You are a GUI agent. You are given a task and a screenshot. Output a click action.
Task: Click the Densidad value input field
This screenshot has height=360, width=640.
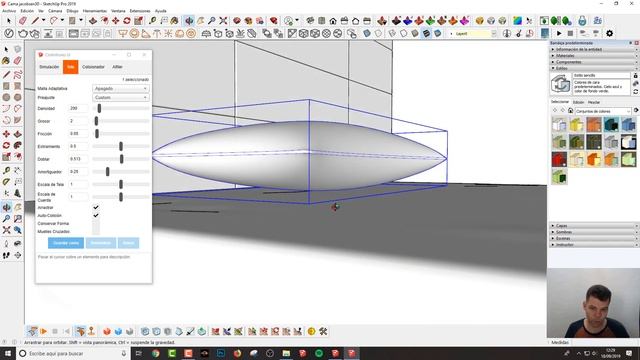[78, 109]
